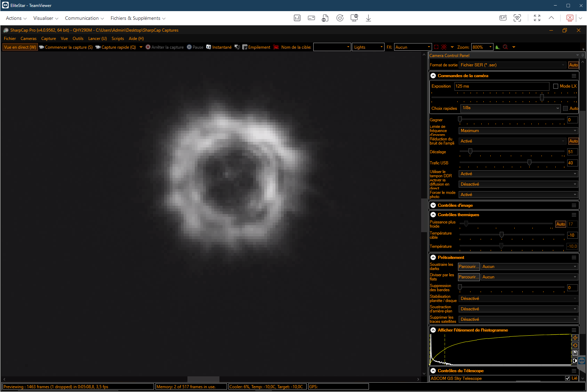Image resolution: width=587 pixels, height=392 pixels.
Task: Uncheck the Lié telescope checkbox
Action: tap(568, 378)
